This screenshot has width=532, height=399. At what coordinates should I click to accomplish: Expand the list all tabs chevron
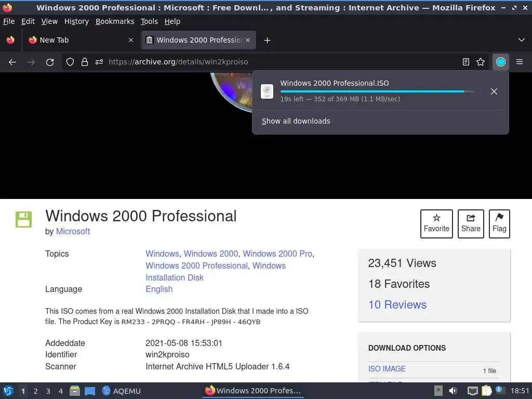[x=522, y=40]
